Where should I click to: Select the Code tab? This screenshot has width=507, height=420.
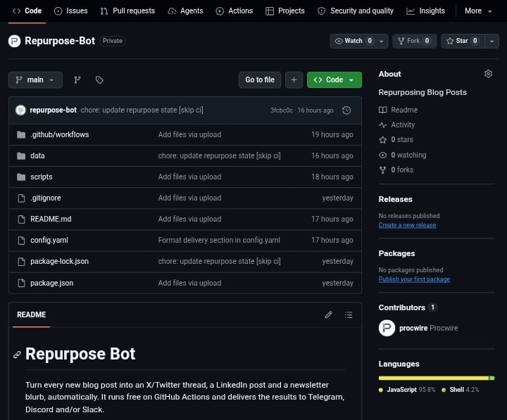pos(27,11)
